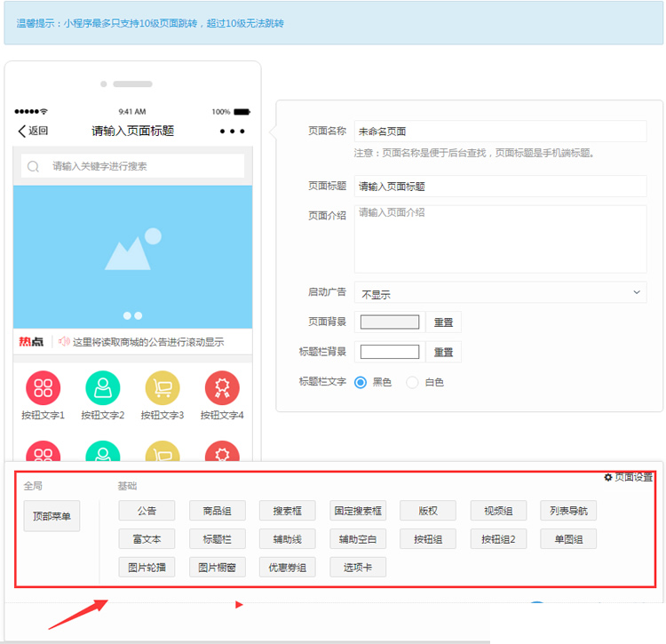Add the 按钮组2 component
The width and height of the screenshot is (666, 644).
pyautogui.click(x=498, y=539)
